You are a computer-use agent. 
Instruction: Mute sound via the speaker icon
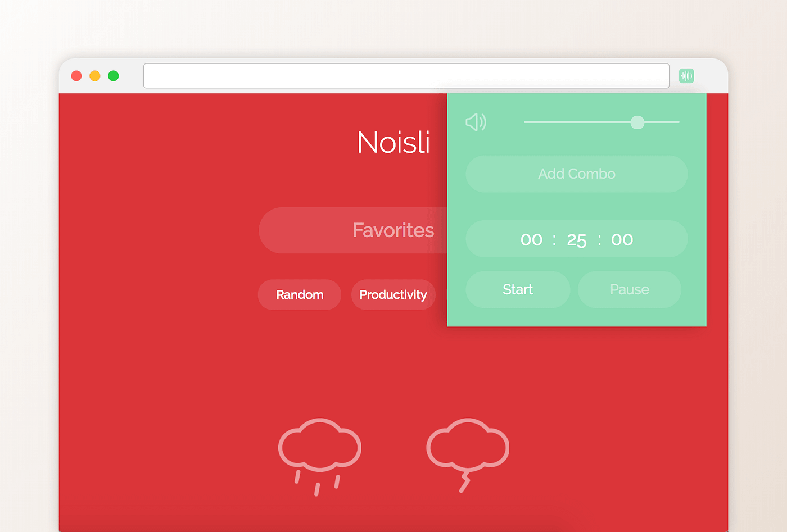point(476,122)
